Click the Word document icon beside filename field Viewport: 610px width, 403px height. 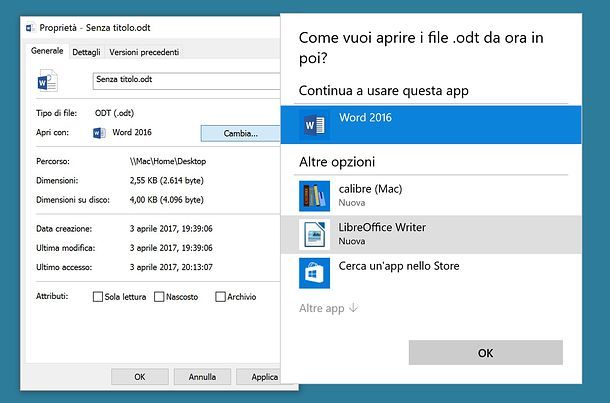tap(47, 81)
